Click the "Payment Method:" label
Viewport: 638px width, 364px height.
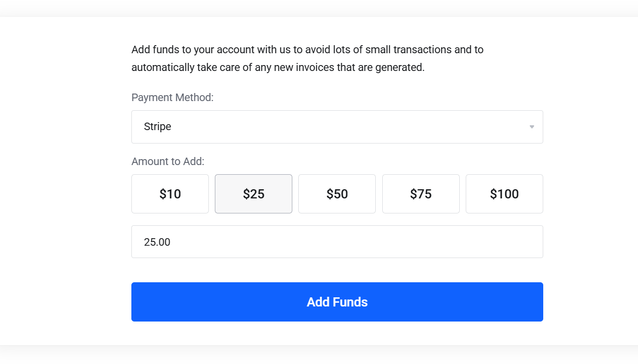click(x=172, y=97)
